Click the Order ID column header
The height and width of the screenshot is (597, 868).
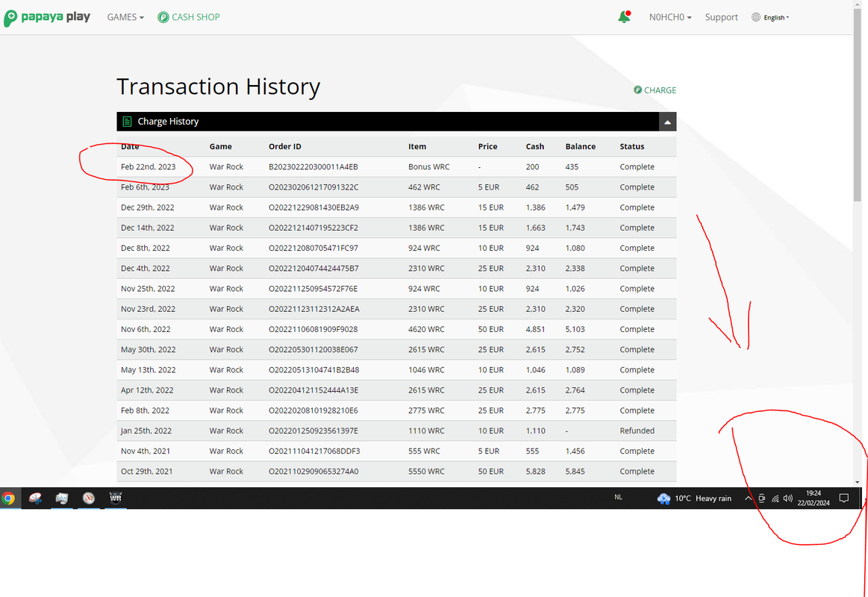[284, 146]
